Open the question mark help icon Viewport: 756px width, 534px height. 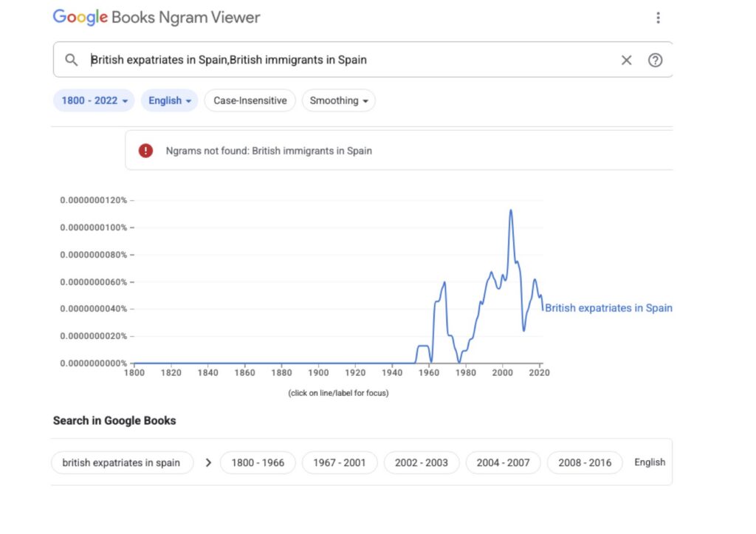coord(656,60)
